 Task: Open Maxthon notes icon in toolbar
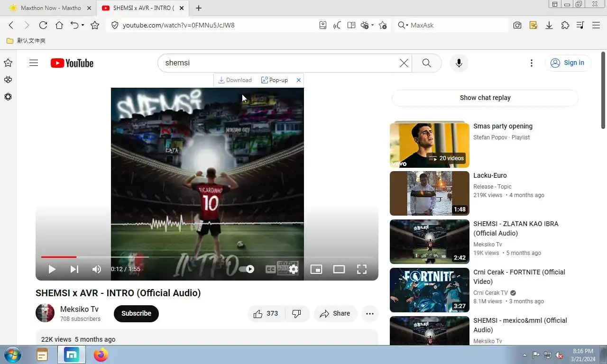click(x=533, y=25)
